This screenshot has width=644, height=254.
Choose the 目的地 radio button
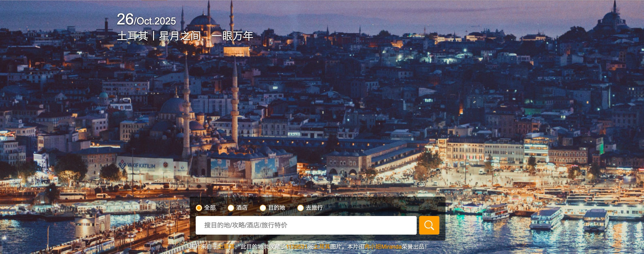pyautogui.click(x=263, y=208)
